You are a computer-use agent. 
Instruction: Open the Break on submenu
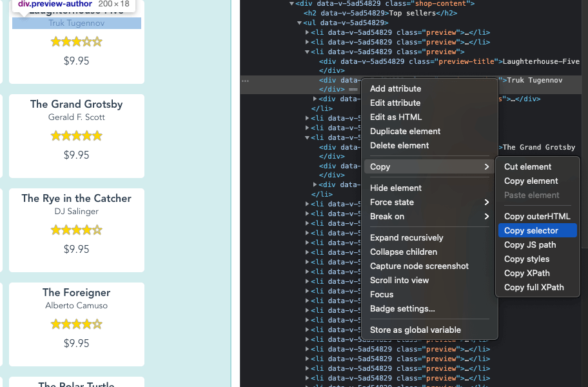pyautogui.click(x=431, y=217)
